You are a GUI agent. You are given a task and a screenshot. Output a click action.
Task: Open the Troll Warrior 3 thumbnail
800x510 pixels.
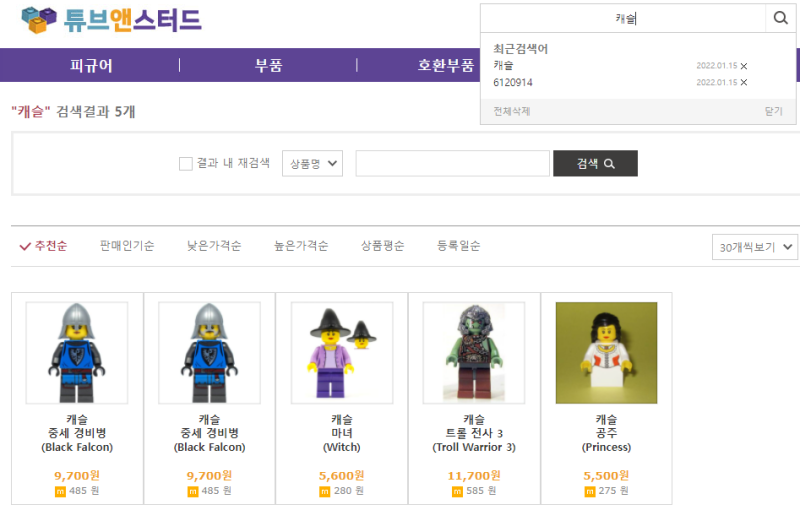pyautogui.click(x=474, y=353)
